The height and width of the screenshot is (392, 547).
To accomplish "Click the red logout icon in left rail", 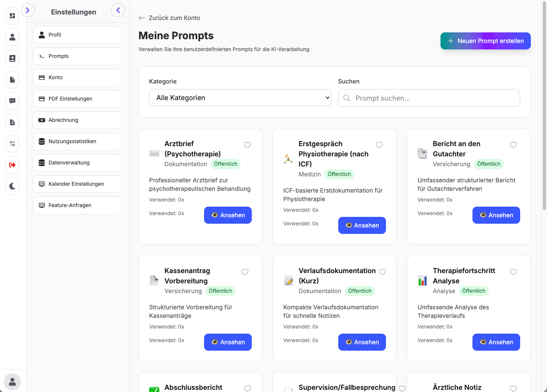I will [12, 165].
